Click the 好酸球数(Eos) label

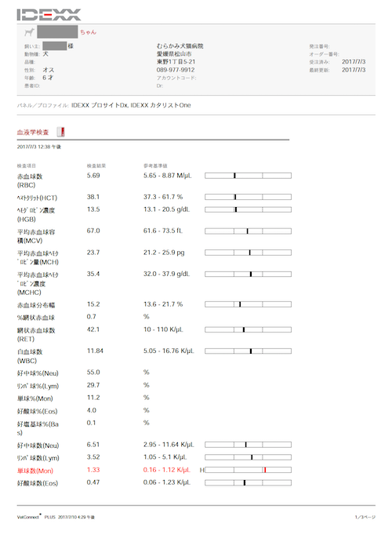point(38,483)
